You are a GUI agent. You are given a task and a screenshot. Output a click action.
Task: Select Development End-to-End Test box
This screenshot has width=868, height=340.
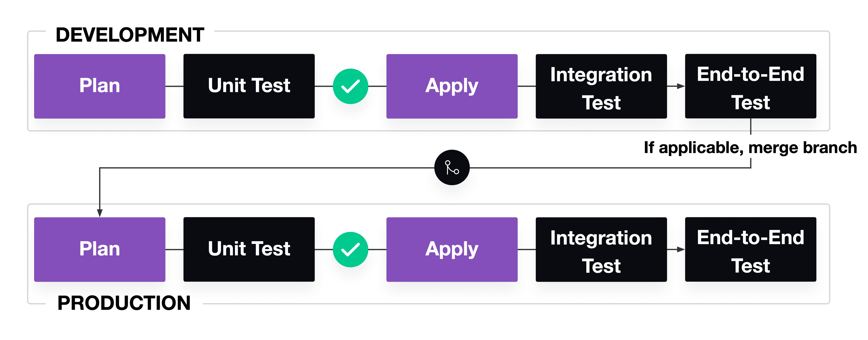(750, 86)
